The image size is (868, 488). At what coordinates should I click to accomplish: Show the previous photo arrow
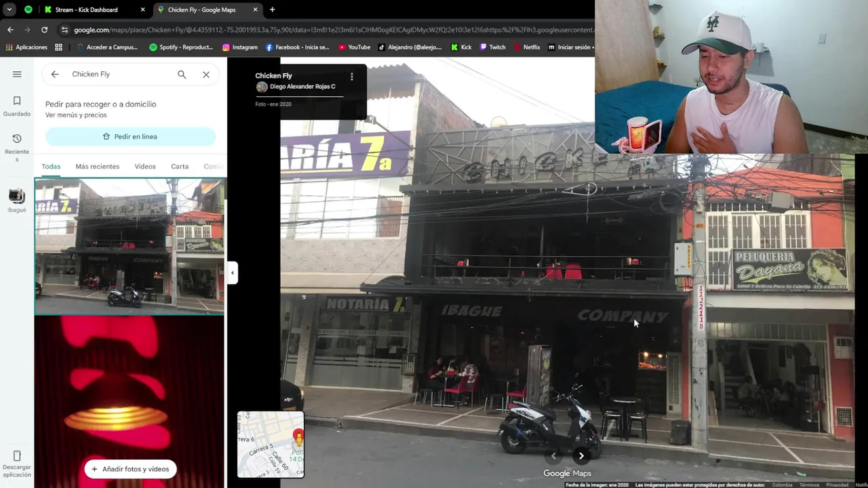[553, 455]
